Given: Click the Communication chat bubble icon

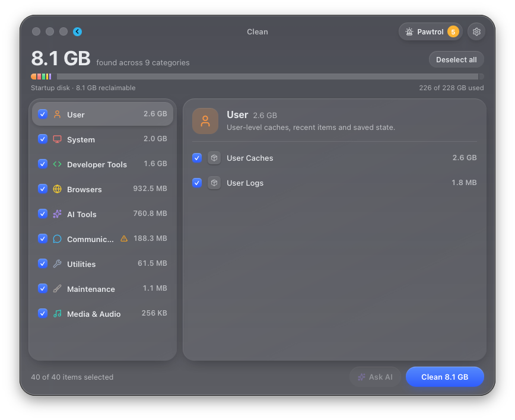Looking at the screenshot, I should 57,238.
